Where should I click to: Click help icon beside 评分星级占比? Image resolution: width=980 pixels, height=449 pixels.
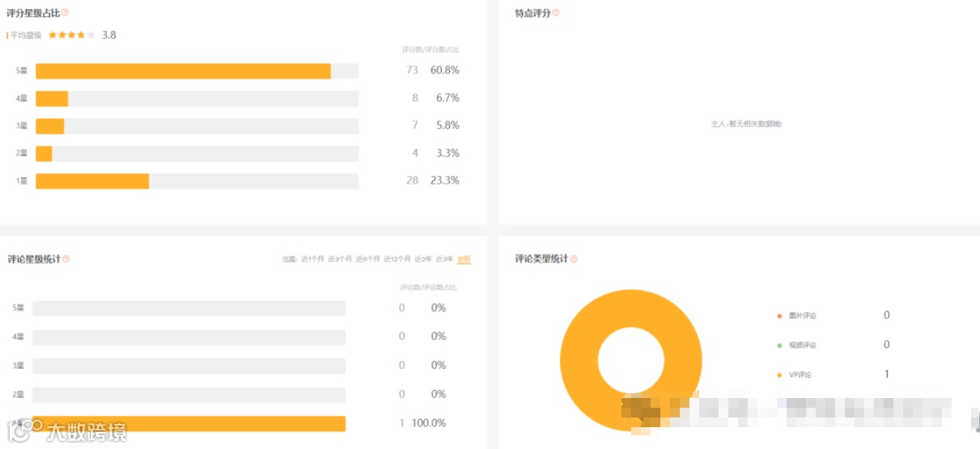click(x=66, y=13)
